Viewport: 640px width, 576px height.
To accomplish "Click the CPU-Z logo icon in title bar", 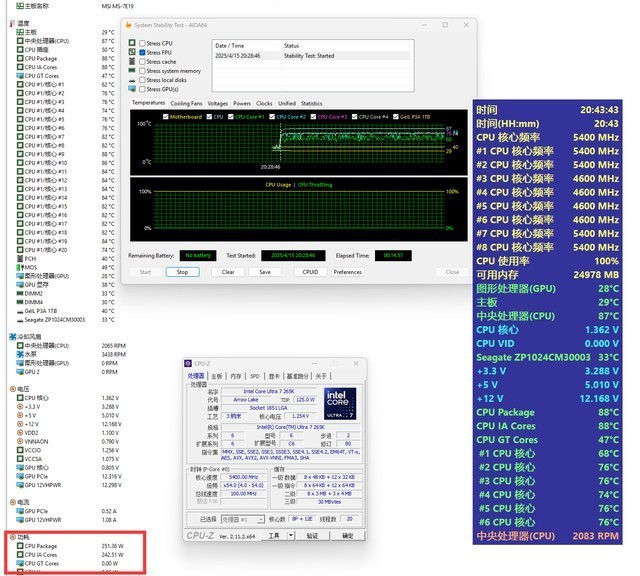I will (x=190, y=363).
